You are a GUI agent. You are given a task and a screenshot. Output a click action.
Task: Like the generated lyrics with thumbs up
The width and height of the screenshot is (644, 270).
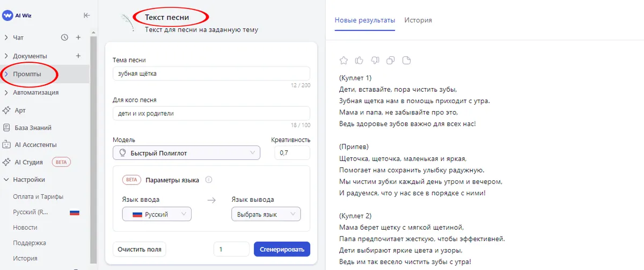(360, 60)
